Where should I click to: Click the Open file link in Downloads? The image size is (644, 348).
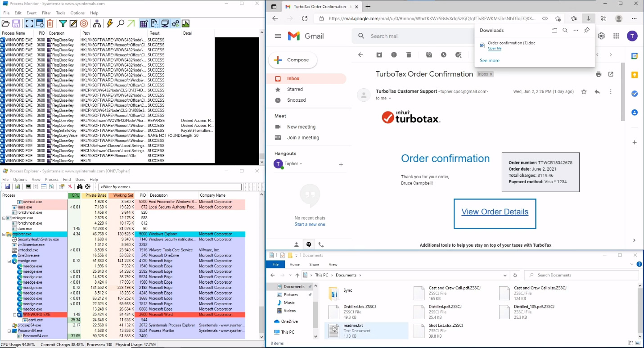pos(495,48)
